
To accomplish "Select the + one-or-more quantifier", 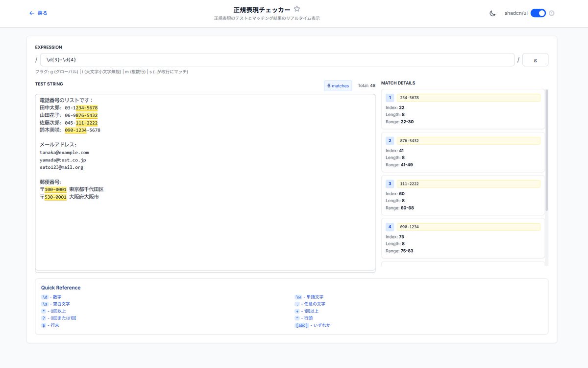I will pyautogui.click(x=296, y=311).
